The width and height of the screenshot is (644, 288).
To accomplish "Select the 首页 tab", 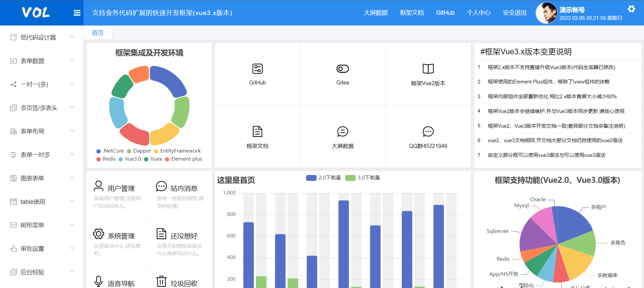I will click(x=98, y=33).
